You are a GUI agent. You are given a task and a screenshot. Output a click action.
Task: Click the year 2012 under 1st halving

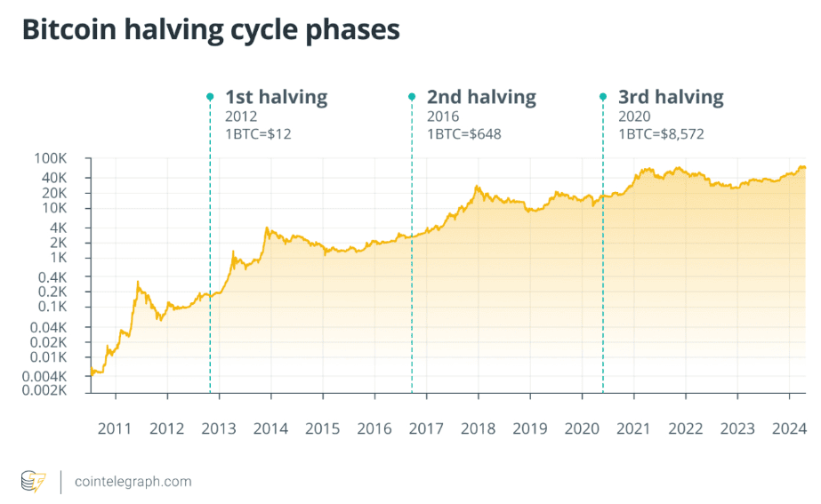point(240,117)
